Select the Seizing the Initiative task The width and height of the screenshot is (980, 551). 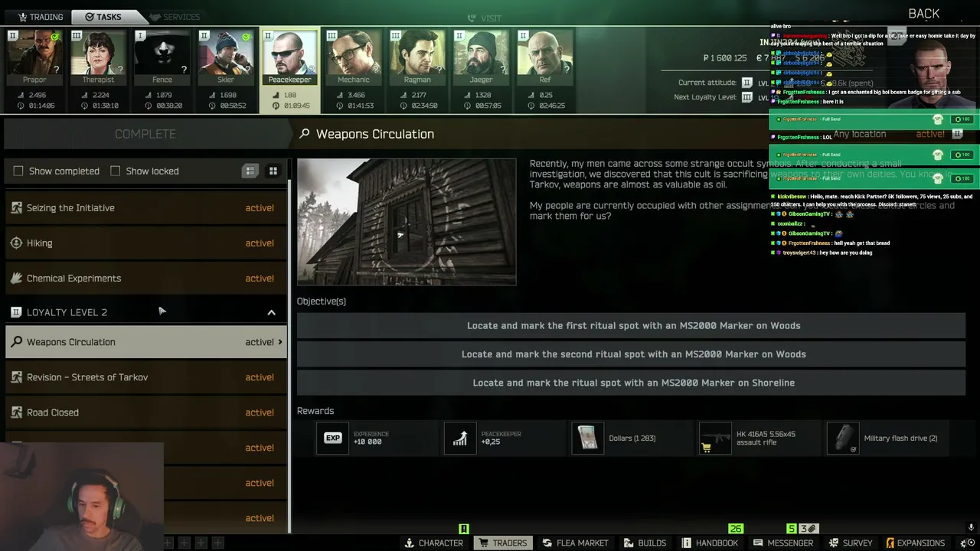pyautogui.click(x=145, y=207)
